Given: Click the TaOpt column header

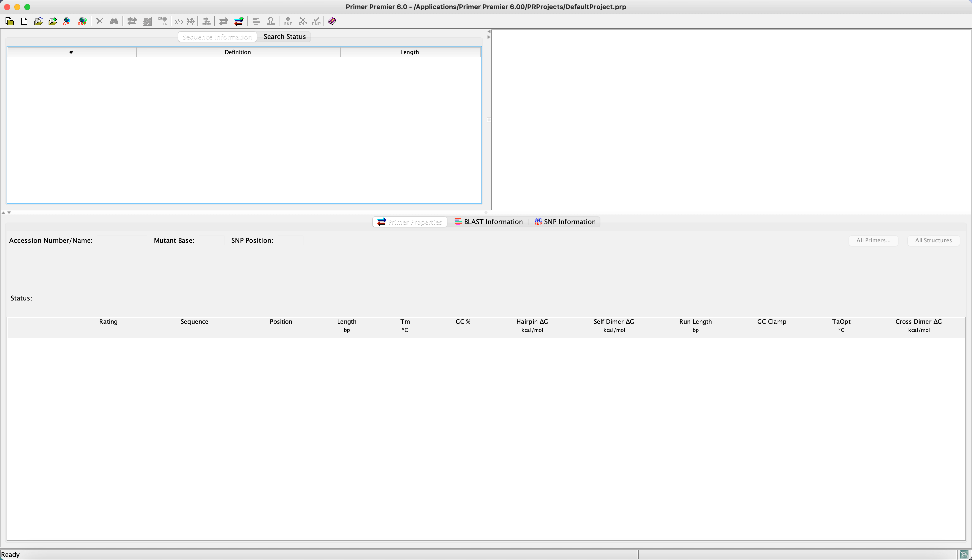Looking at the screenshot, I should point(841,325).
